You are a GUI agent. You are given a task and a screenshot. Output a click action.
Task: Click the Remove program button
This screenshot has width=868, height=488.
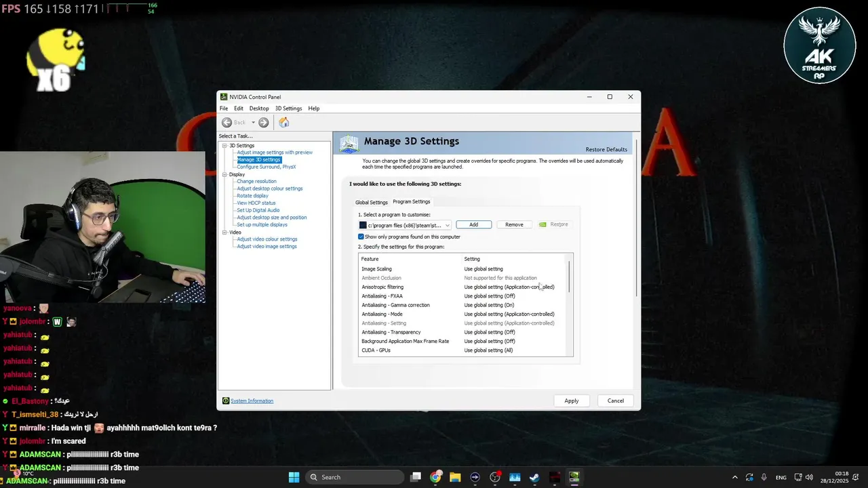coord(514,224)
